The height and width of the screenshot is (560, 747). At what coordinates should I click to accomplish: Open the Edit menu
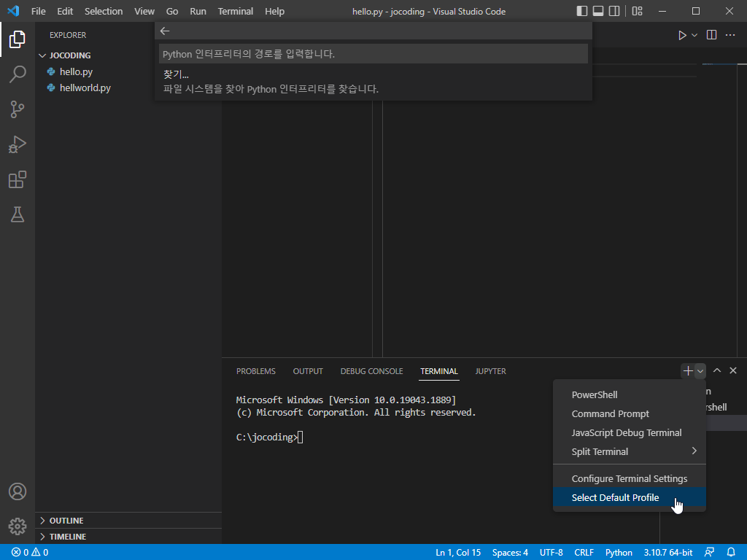(65, 11)
